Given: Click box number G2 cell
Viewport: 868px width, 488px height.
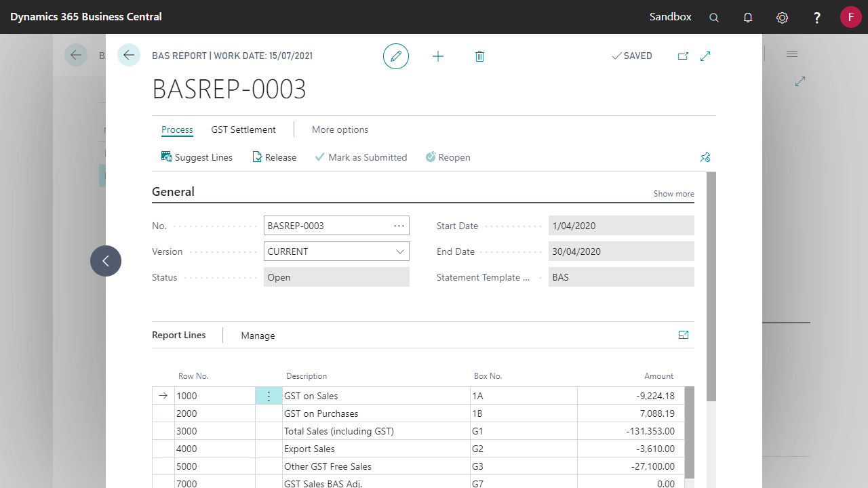Looking at the screenshot, I should 524,449.
